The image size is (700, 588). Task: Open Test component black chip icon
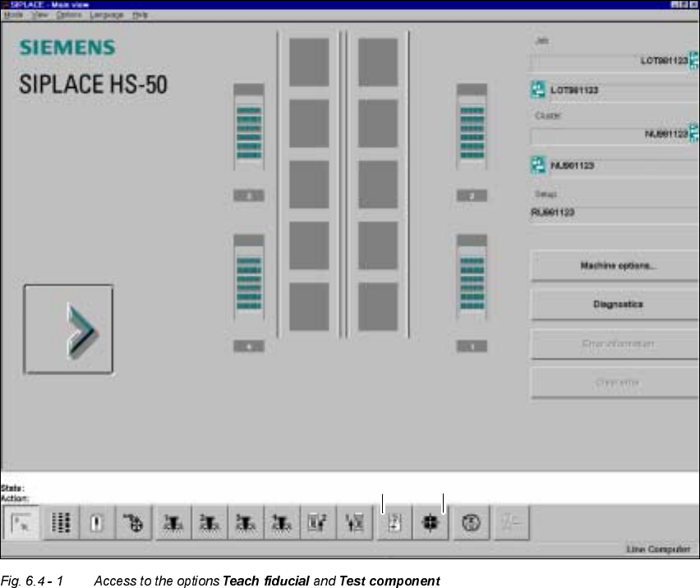pos(431,522)
